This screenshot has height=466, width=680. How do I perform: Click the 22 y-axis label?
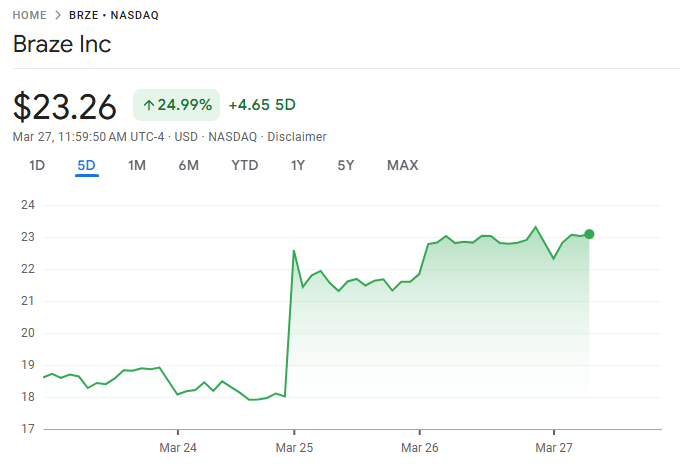pos(28,269)
